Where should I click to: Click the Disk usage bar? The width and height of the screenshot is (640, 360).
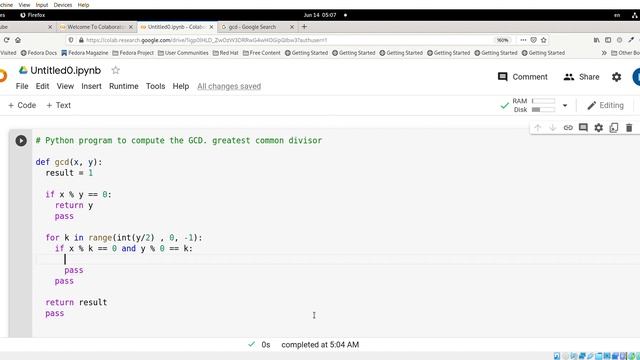(543, 110)
